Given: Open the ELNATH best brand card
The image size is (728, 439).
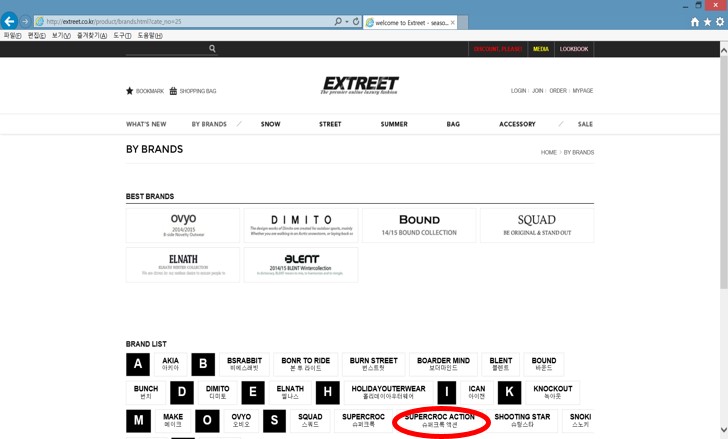Looking at the screenshot, I should (x=183, y=265).
